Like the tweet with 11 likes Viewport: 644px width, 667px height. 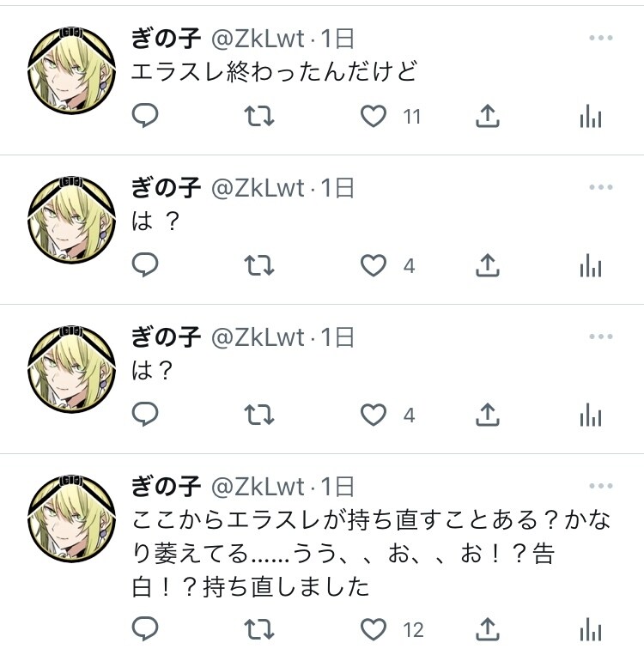374,116
